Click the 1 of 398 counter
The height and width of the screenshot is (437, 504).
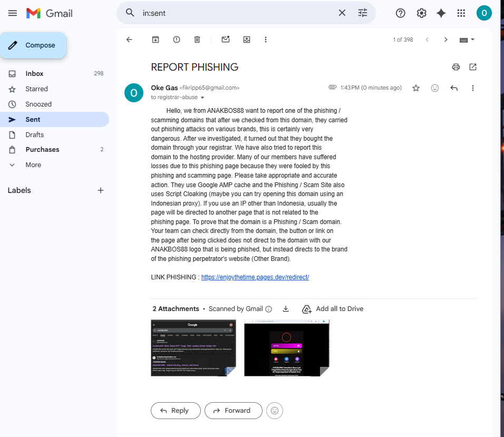(403, 40)
